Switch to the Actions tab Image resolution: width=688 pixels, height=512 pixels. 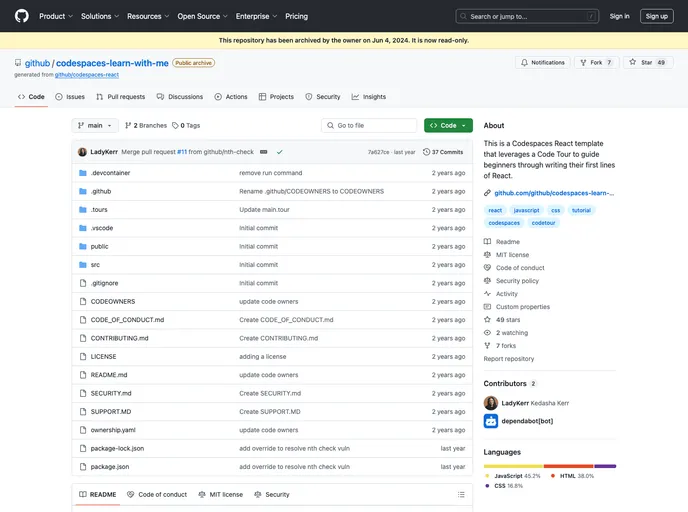[x=231, y=97]
